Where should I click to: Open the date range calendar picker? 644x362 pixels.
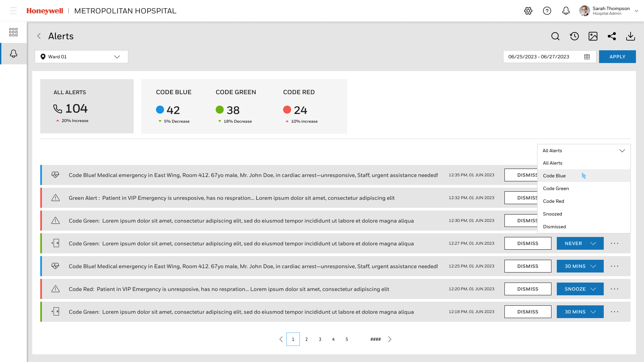click(x=587, y=57)
